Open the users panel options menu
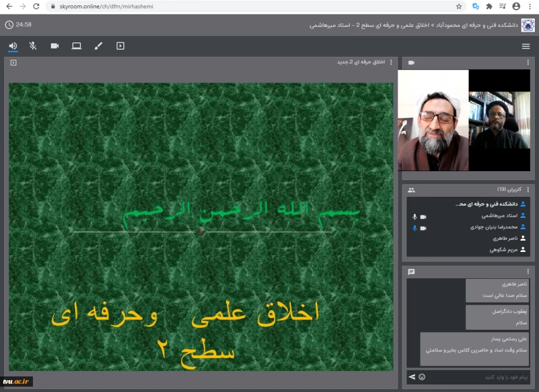Image resolution: width=539 pixels, height=392 pixels. (528, 189)
